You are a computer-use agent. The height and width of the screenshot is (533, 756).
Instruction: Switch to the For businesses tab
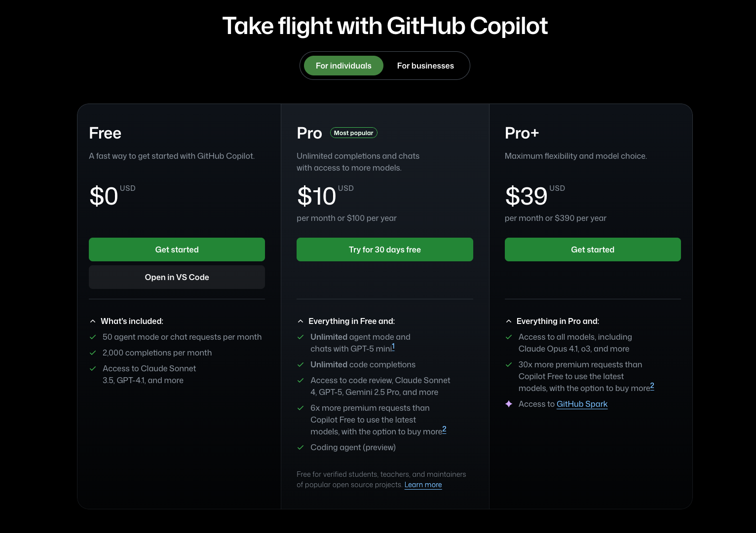pos(425,66)
